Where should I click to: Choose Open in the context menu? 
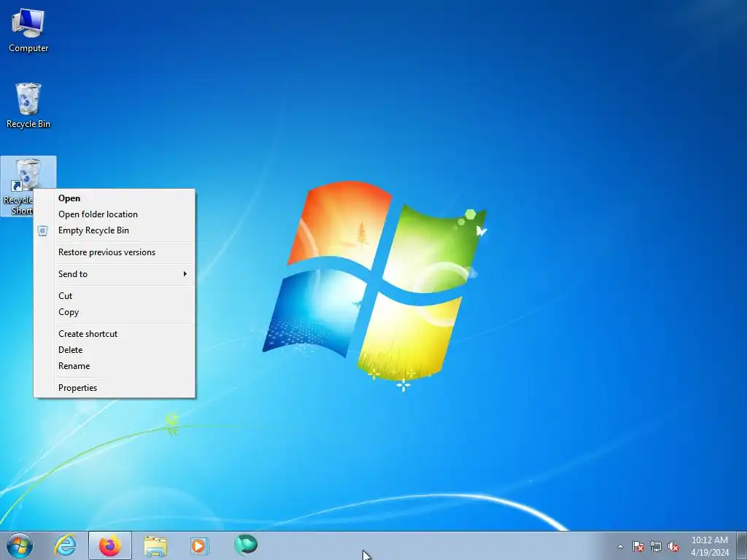(x=115, y=198)
